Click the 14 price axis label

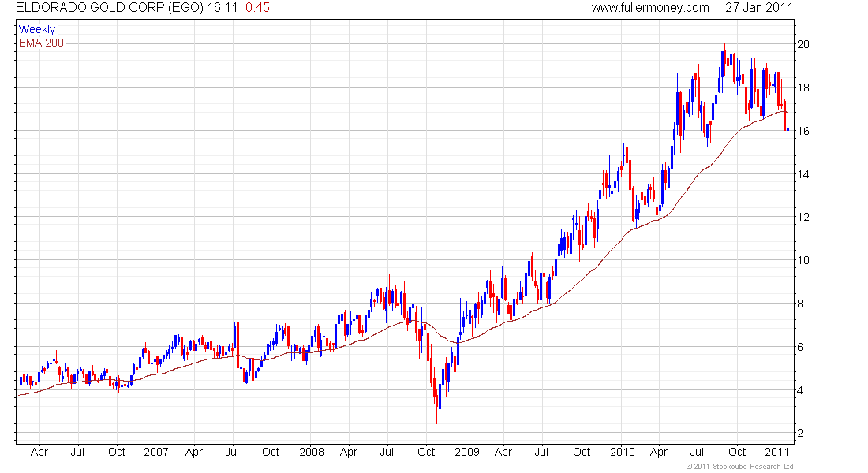click(803, 174)
